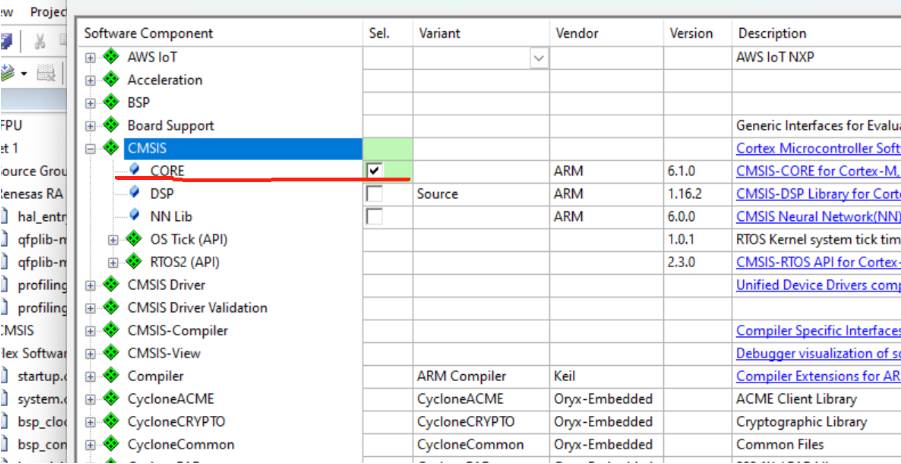
Task: Collapse the CMSIS tree node
Action: click(x=91, y=149)
